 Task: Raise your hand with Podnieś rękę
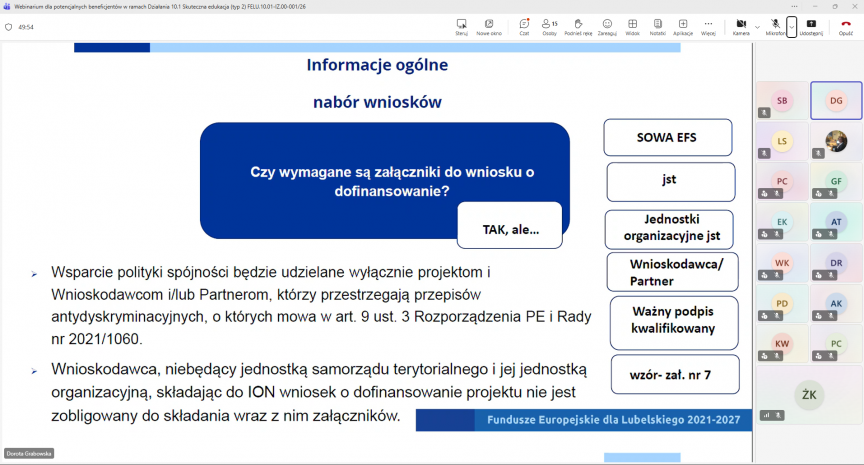[x=578, y=26]
